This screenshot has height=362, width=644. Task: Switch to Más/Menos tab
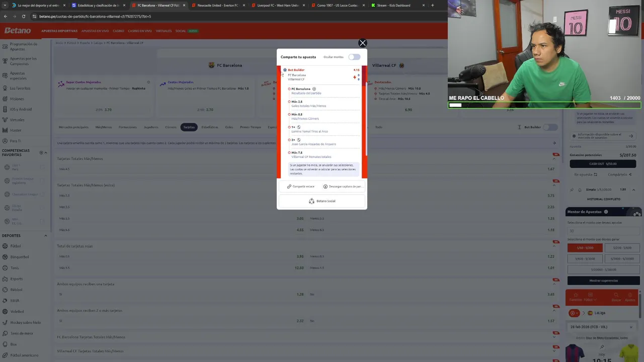tap(104, 127)
